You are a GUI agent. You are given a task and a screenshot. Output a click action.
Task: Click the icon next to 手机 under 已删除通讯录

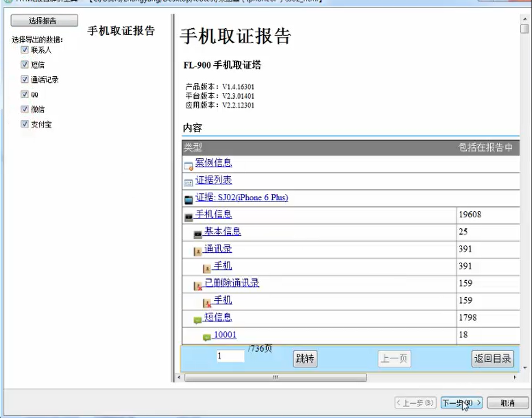tap(207, 303)
